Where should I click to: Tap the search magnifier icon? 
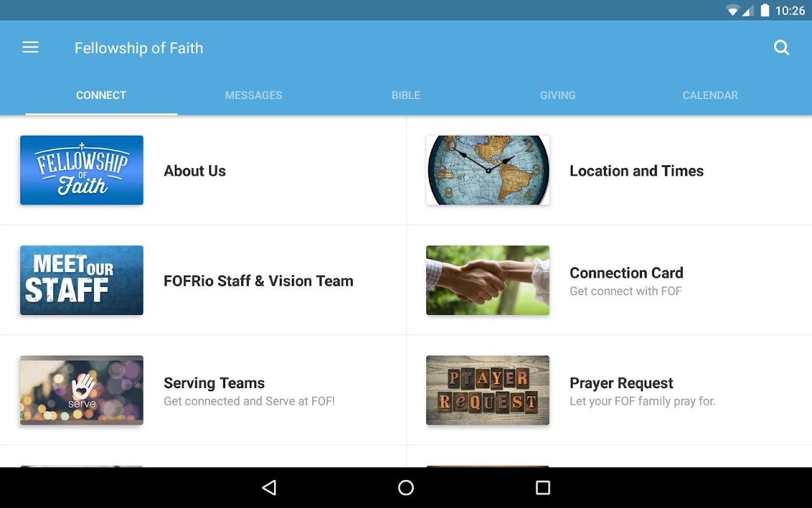click(782, 48)
